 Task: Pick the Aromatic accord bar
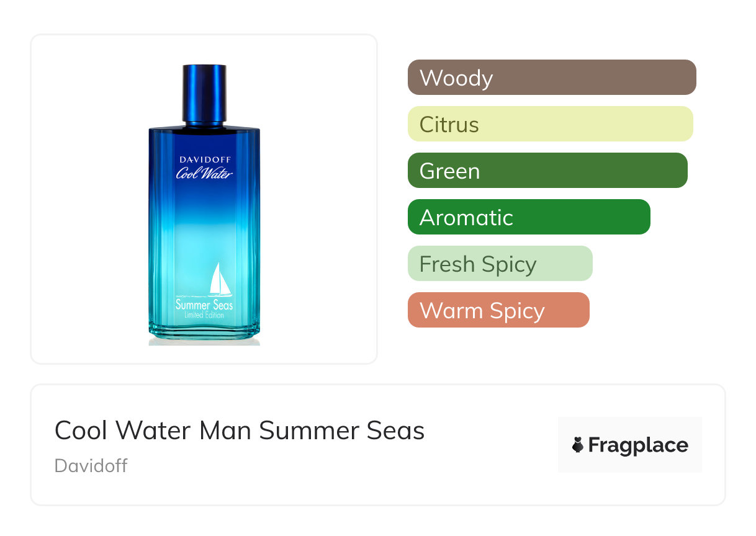tap(528, 217)
